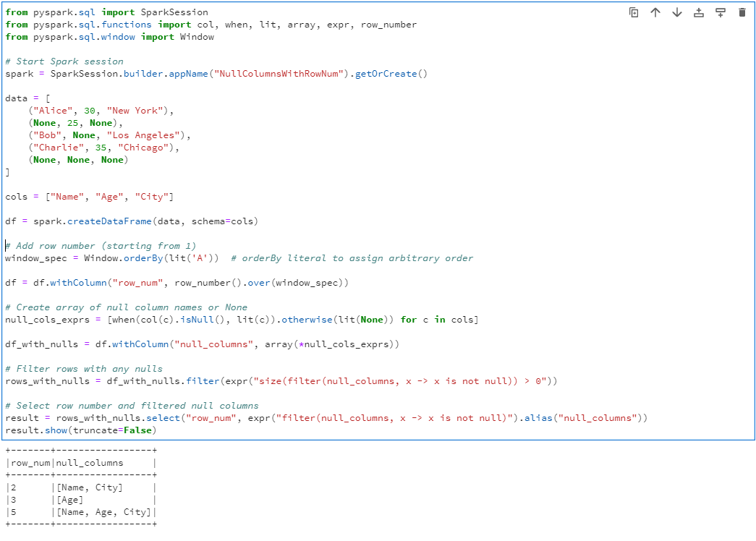Screen dimensions: 756x541
Task: Move the cell down
Action: 677,12
